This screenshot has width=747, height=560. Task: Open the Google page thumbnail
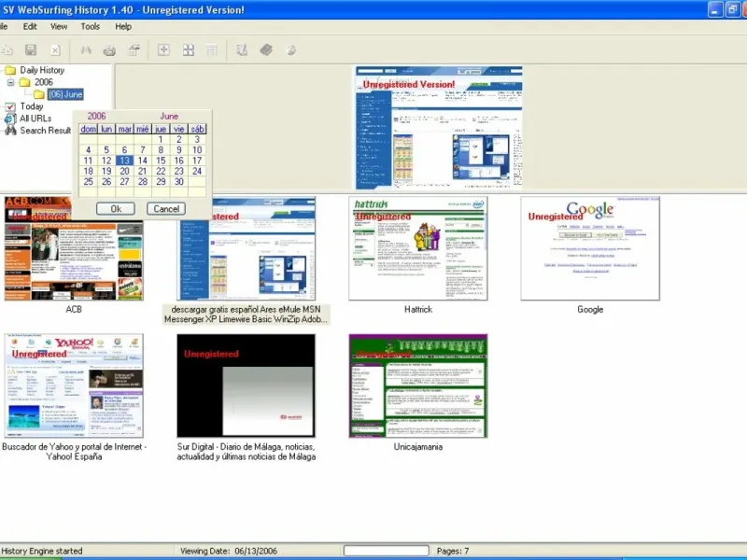click(x=590, y=248)
